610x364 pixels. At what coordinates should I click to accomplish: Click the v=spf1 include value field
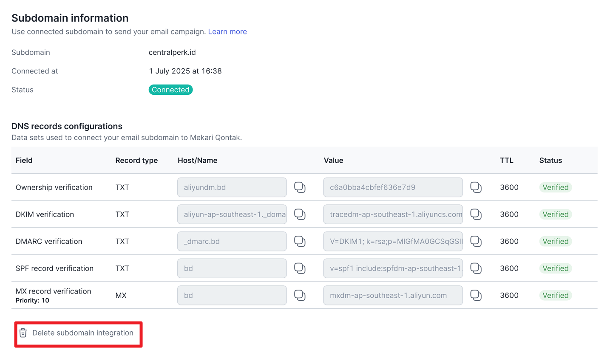[x=392, y=268]
